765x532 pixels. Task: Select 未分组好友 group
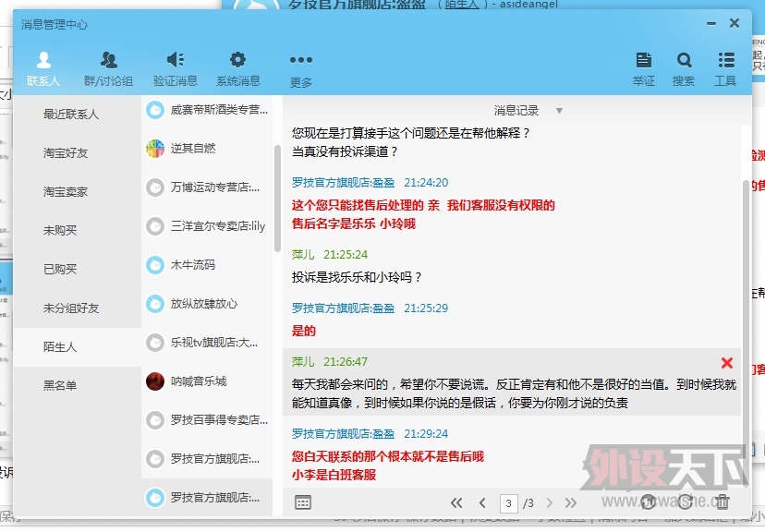[77, 308]
